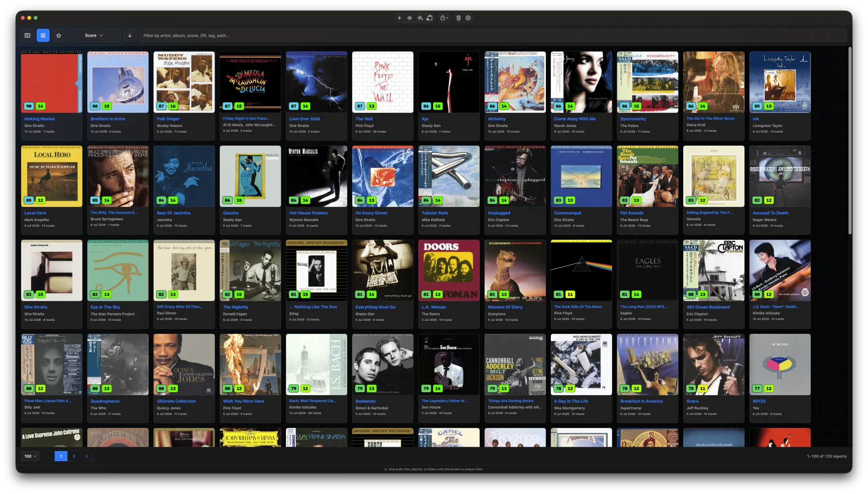Viewport: 868px width, 494px height.
Task: Click the Ultimate Collection title
Action: point(176,401)
